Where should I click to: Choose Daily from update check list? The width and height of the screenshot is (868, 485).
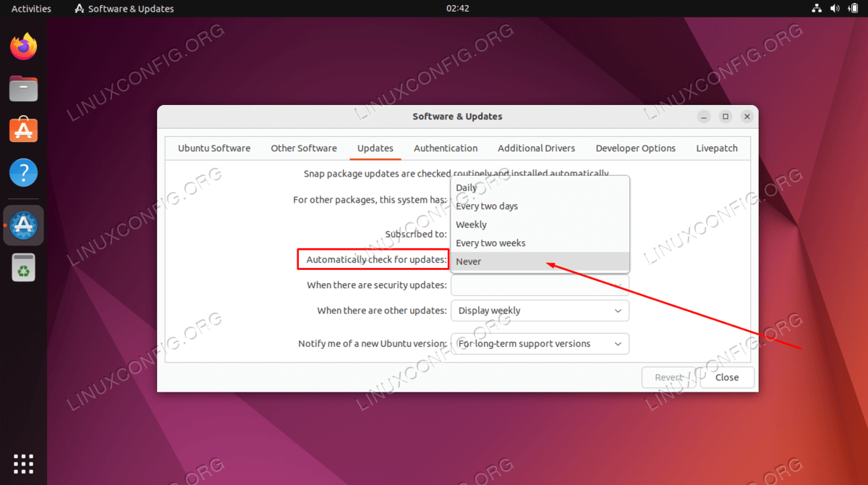540,187
